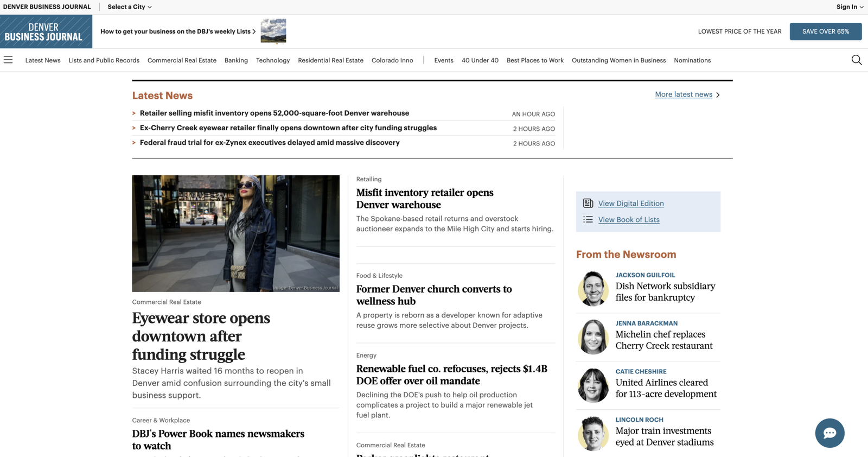868x457 pixels.
Task: Read Michelin chef replaces restaurant story
Action: coord(664,340)
